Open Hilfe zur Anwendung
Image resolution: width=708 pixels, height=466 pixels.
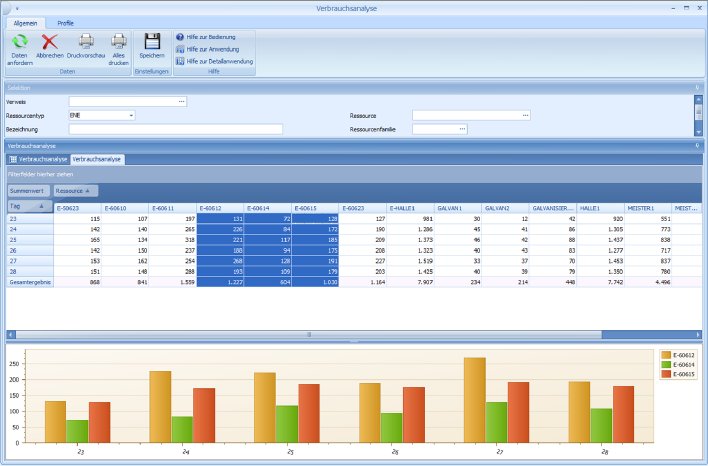[208, 49]
